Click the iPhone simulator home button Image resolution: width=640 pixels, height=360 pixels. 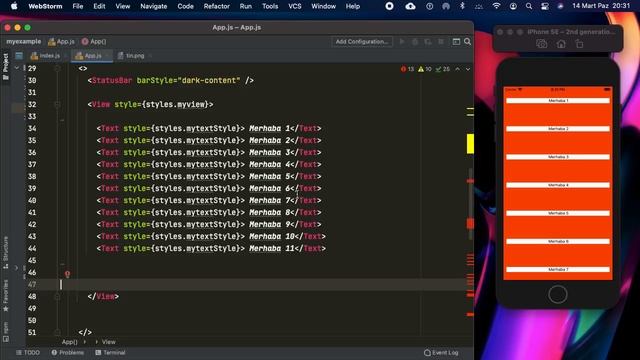(x=558, y=294)
